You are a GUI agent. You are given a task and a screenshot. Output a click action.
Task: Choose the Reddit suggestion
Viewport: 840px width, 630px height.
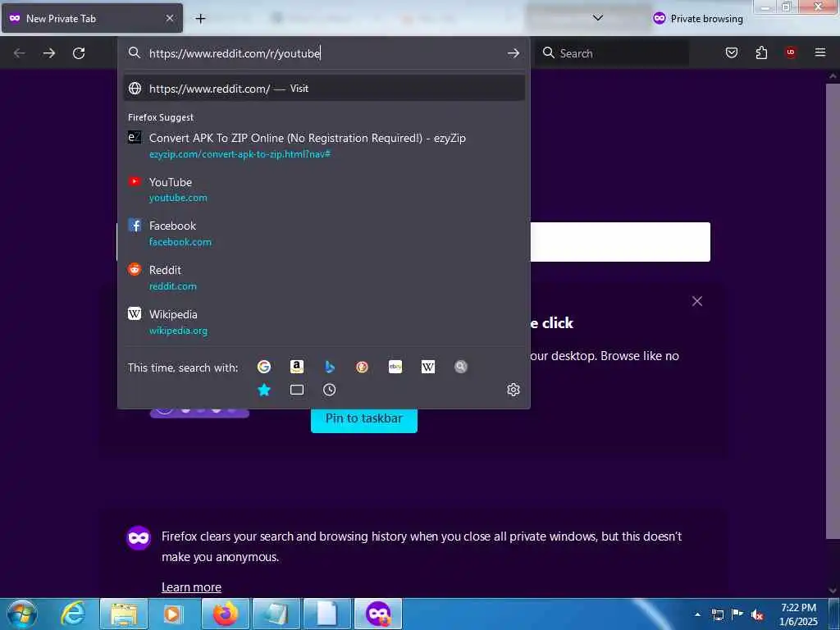click(324, 277)
